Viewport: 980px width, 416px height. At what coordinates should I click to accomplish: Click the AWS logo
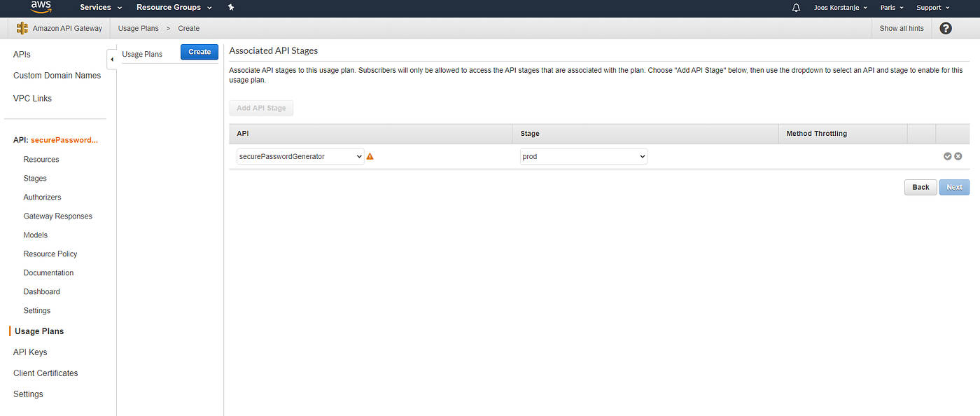(x=41, y=8)
